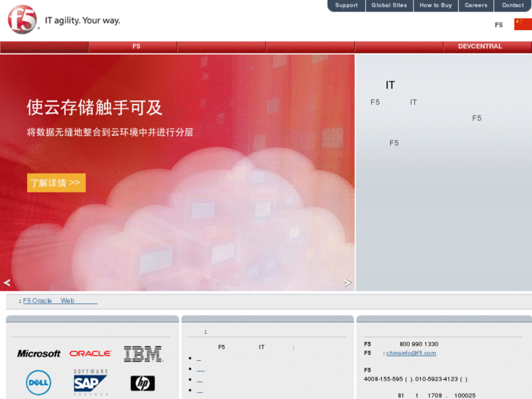Click the IBM partner logo
532x399 pixels.
pyautogui.click(x=143, y=354)
